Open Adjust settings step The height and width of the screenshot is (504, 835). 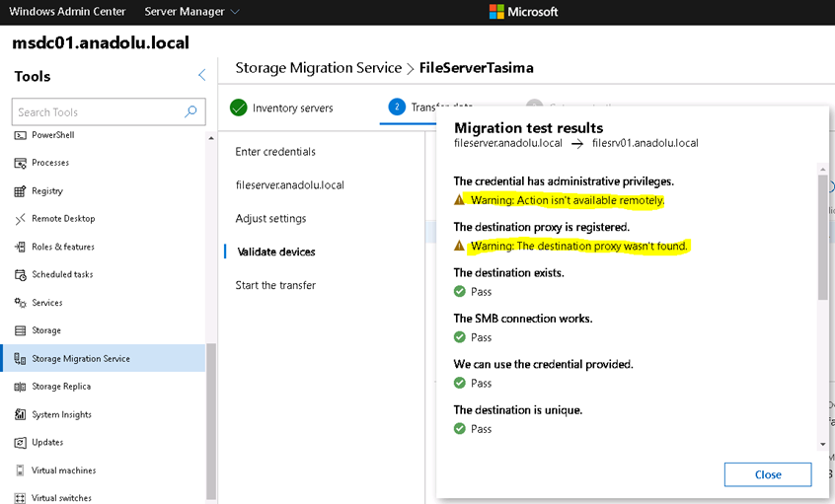[270, 219]
